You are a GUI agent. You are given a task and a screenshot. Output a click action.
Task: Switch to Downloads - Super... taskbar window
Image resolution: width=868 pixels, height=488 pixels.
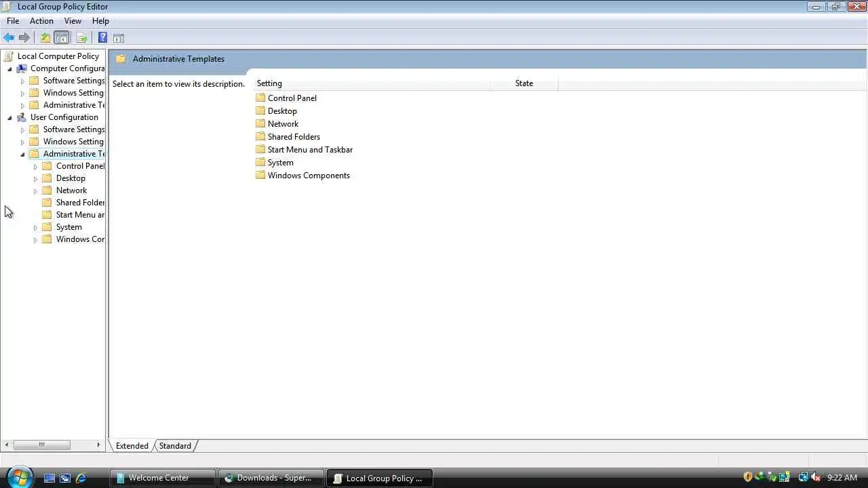(271, 478)
